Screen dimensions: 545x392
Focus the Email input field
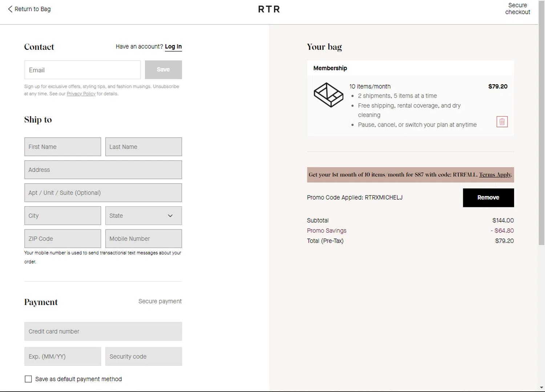tap(82, 70)
